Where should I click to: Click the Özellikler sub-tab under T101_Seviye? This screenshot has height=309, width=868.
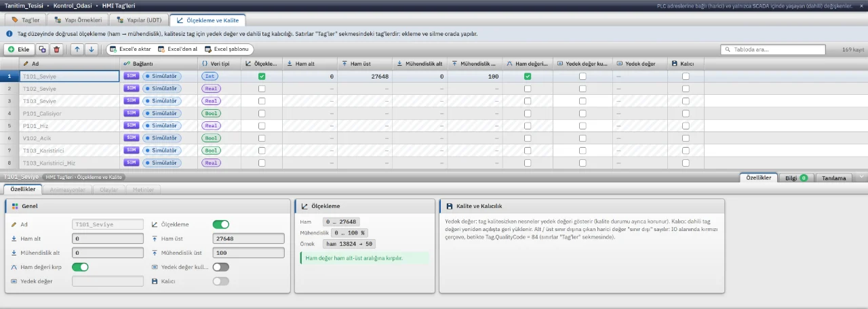click(x=22, y=189)
